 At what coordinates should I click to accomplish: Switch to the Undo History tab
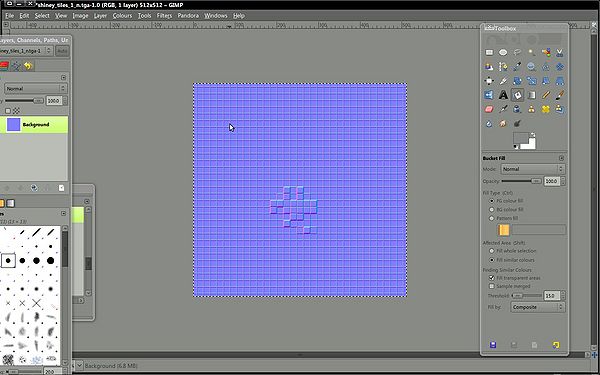pyautogui.click(x=28, y=66)
